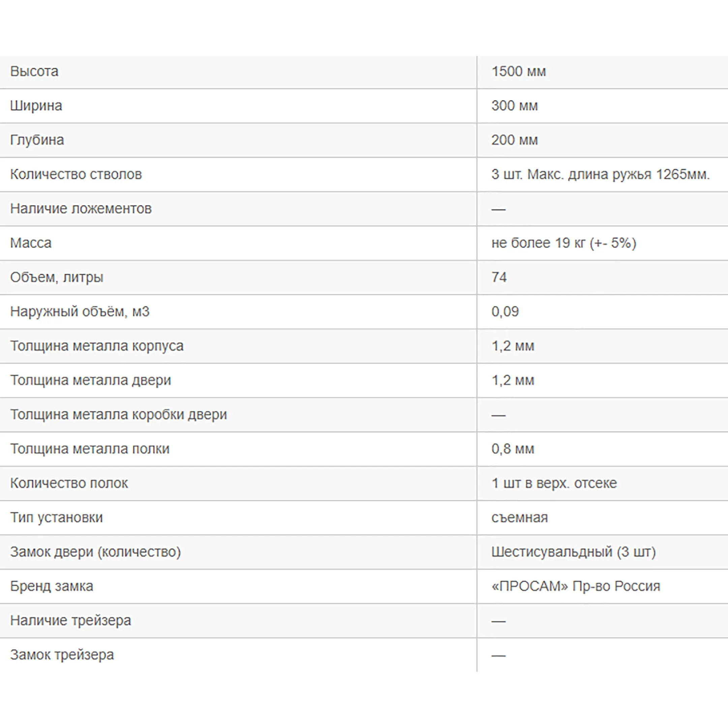Image resolution: width=728 pixels, height=728 pixels.
Task: Click the 1 шт в верх. отсеке value
Action: [554, 483]
